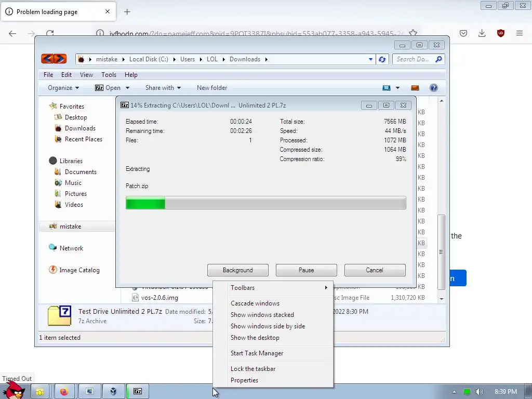The height and width of the screenshot is (399, 532).
Task: Go back in Firefox browser
Action: (12, 33)
